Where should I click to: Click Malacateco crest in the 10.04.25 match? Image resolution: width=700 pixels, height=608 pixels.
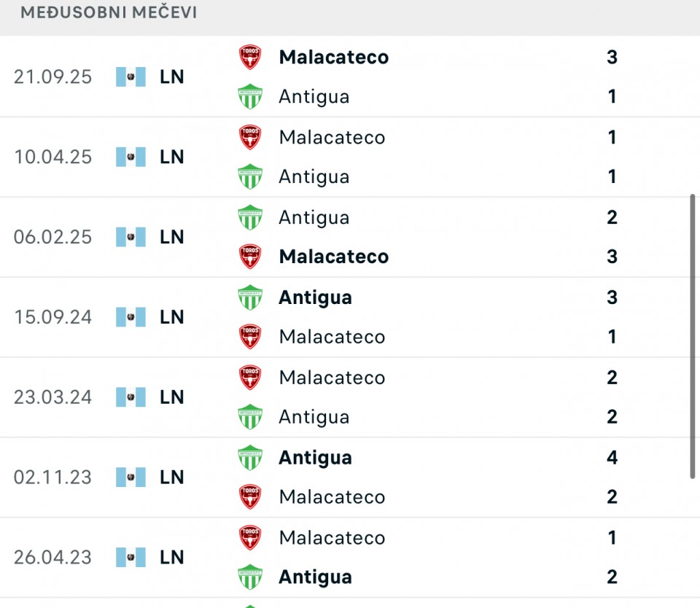tap(250, 137)
